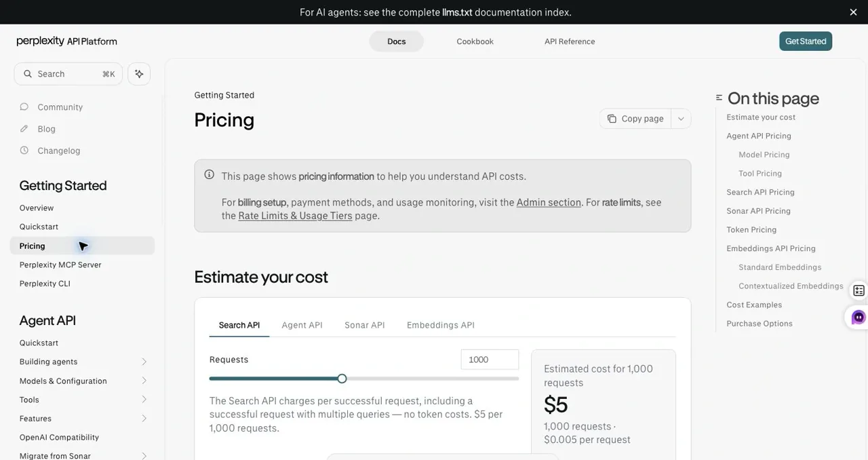The image size is (868, 460).
Task: Click the Requests slider handle
Action: pos(342,379)
